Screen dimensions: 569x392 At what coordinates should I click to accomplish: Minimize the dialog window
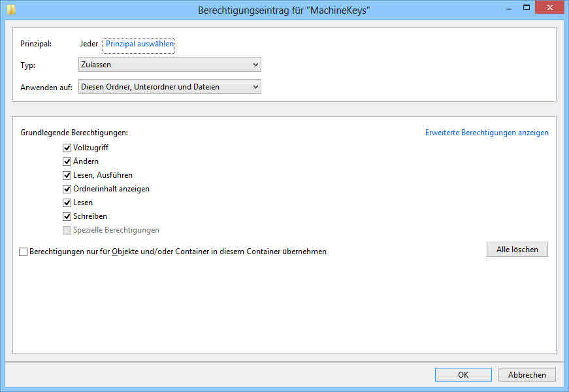[509, 8]
